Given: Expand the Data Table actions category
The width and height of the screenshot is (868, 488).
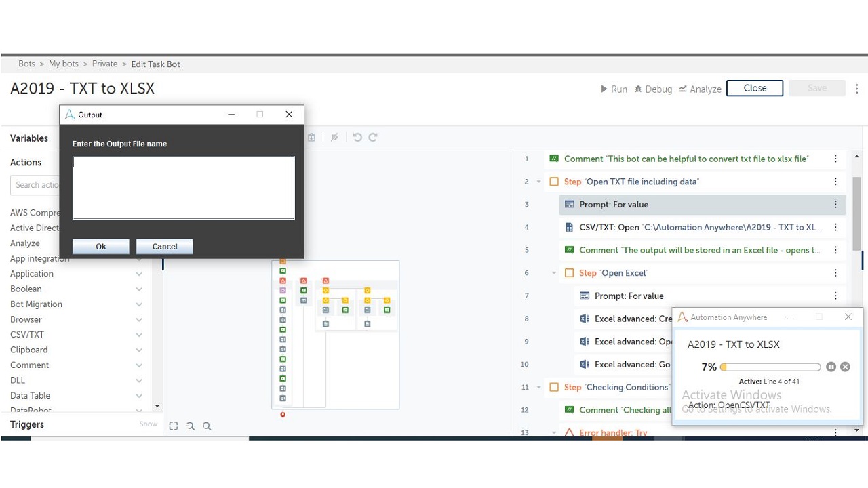Looking at the screenshot, I should pyautogui.click(x=139, y=396).
